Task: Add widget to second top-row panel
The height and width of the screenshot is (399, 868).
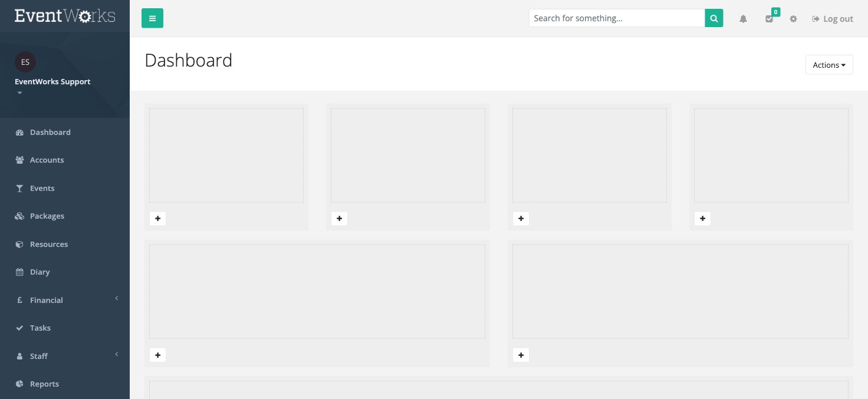Action: 339,219
